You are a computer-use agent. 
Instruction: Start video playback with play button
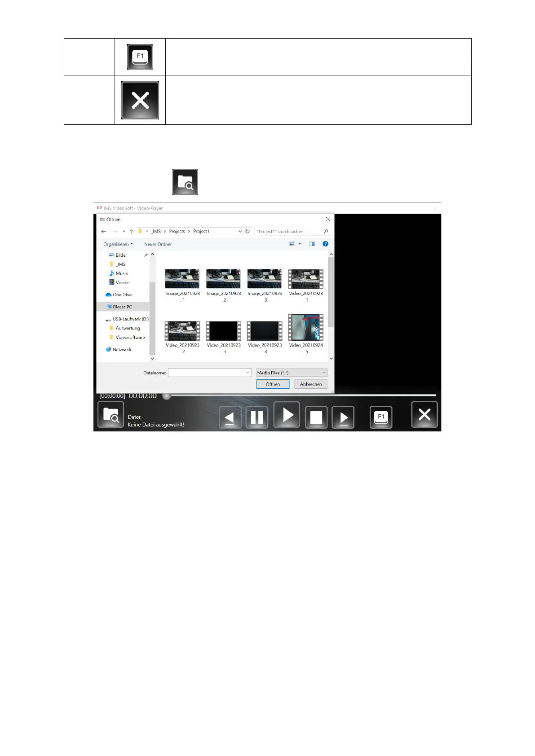tap(287, 415)
